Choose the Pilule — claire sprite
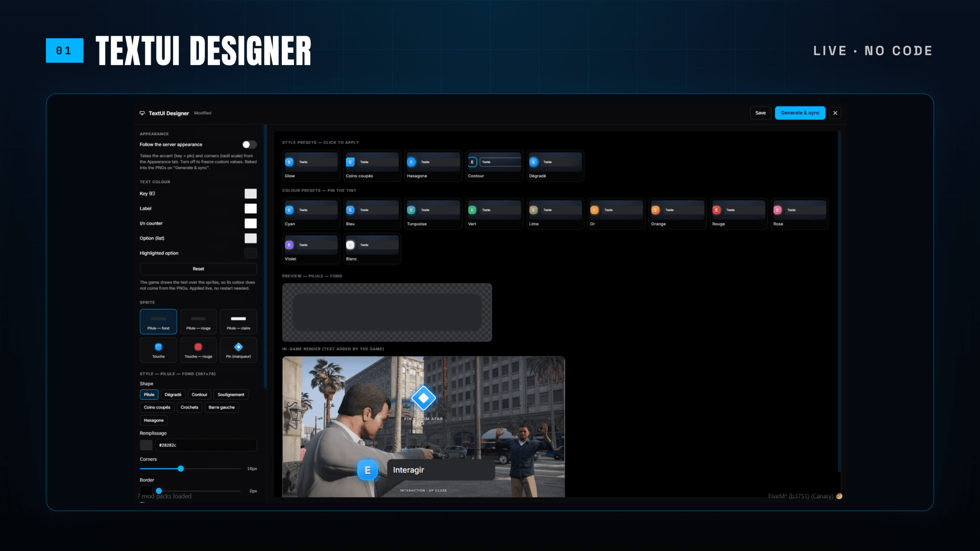 [238, 322]
